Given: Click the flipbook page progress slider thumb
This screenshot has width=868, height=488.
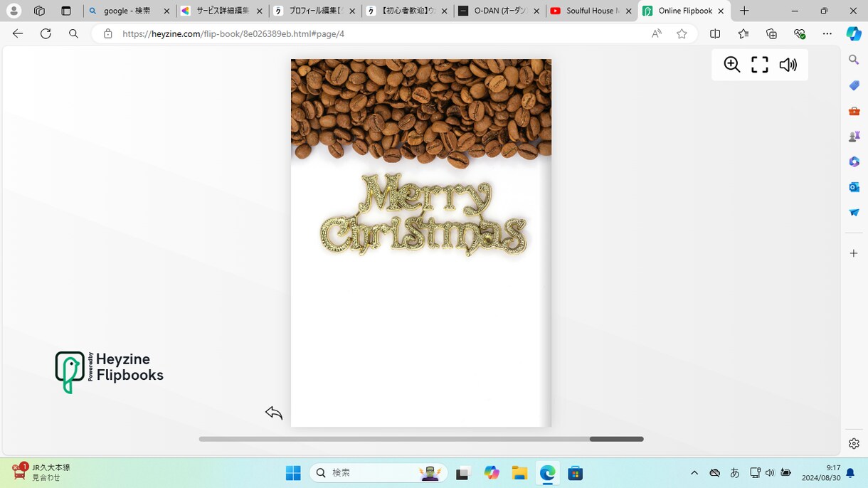Looking at the screenshot, I should point(616,439).
